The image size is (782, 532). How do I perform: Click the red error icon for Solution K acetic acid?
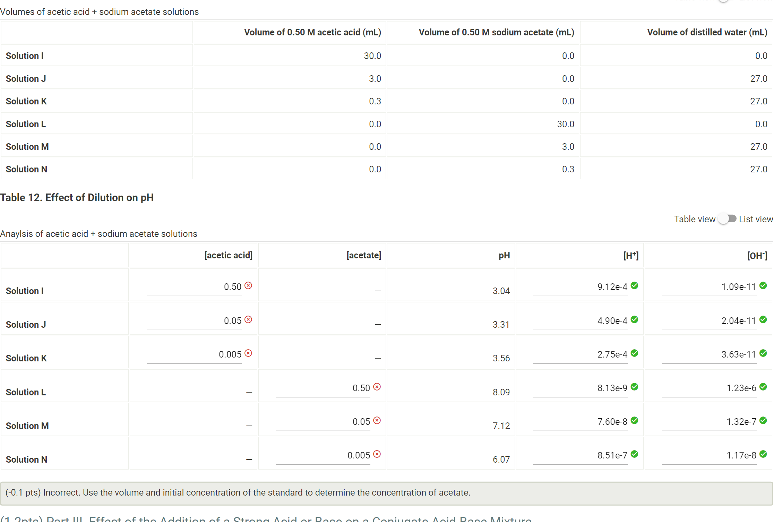(248, 353)
